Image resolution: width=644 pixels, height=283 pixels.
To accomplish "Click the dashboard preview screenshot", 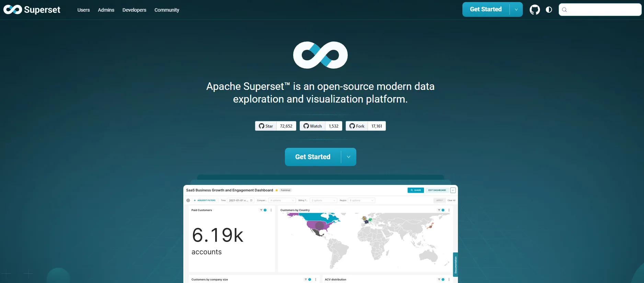I will [x=321, y=234].
